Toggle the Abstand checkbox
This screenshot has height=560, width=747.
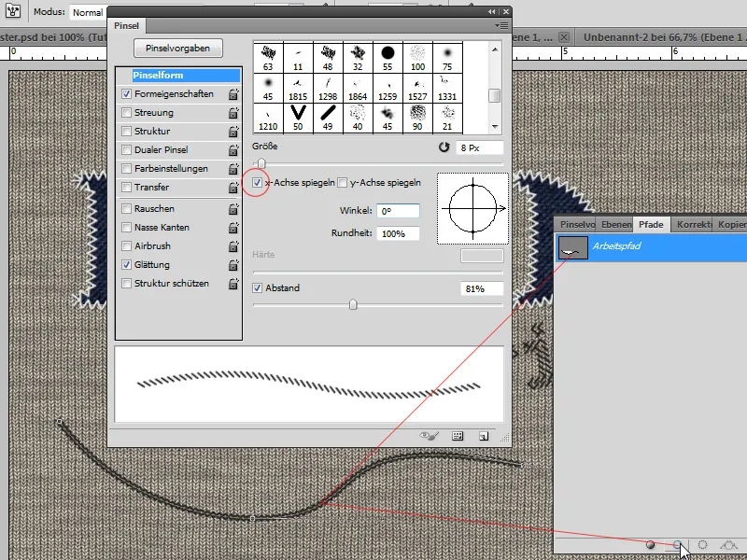(258, 287)
